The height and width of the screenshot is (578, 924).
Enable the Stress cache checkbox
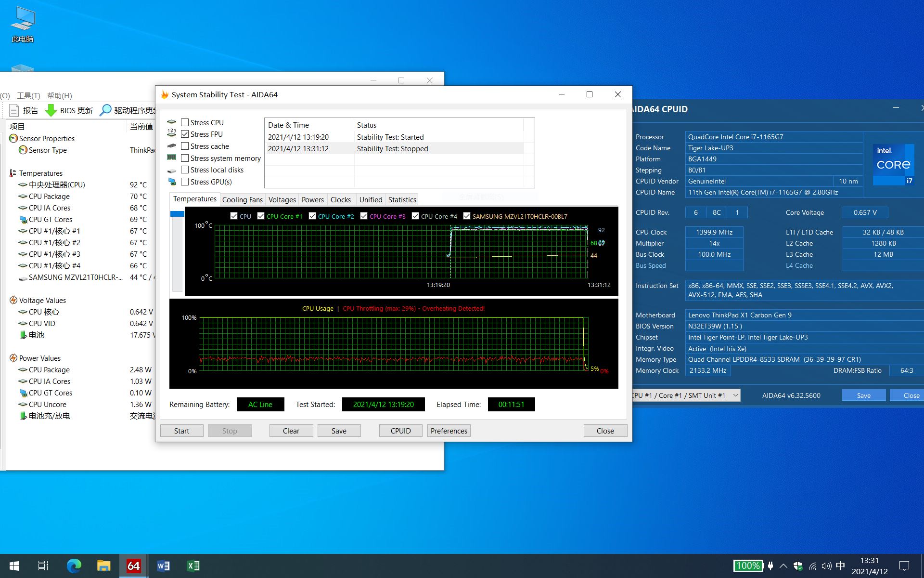click(x=185, y=146)
